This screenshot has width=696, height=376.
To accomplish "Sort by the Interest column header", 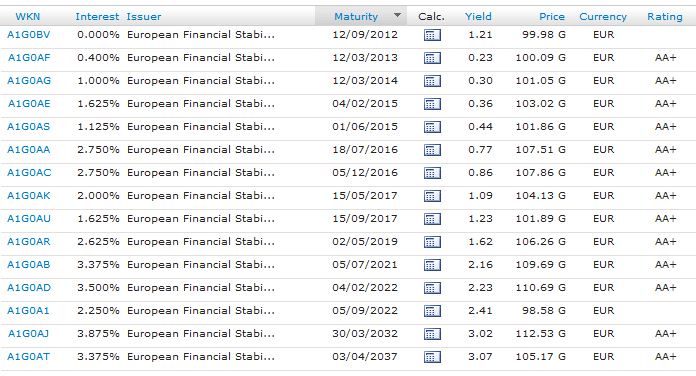I will tap(97, 16).
